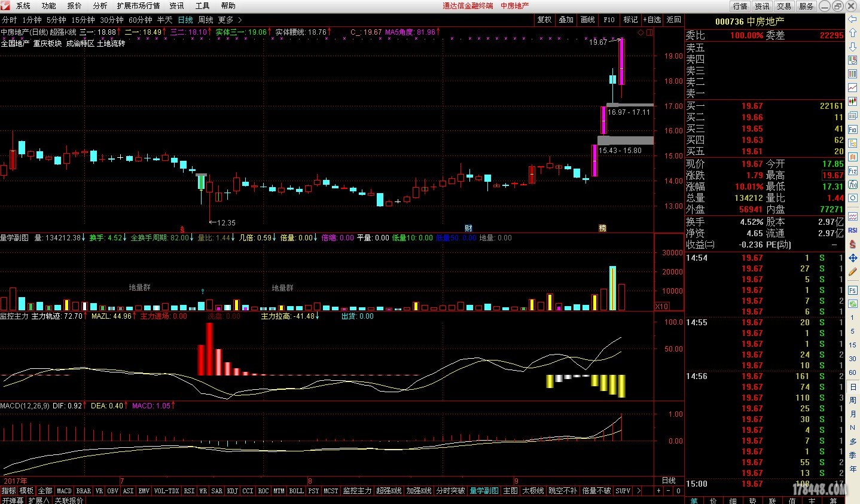This screenshot has height=504, width=860.
Task: Switch to the 分时 period tab
Action: point(10,20)
